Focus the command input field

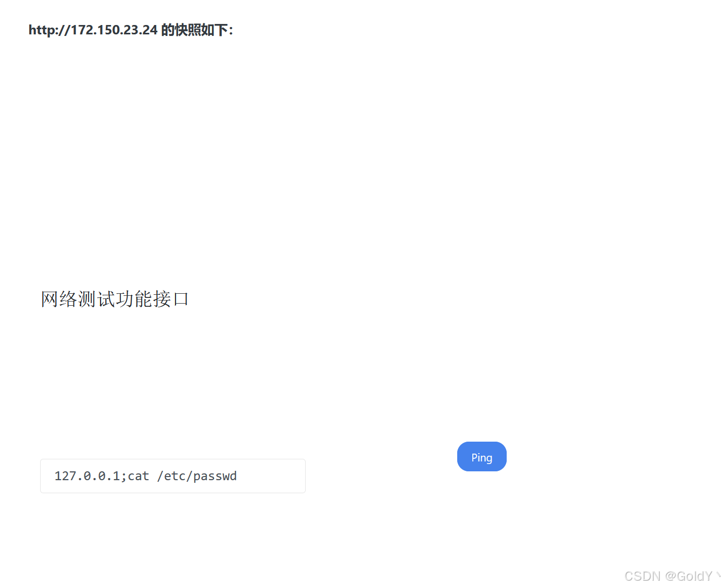tap(173, 476)
